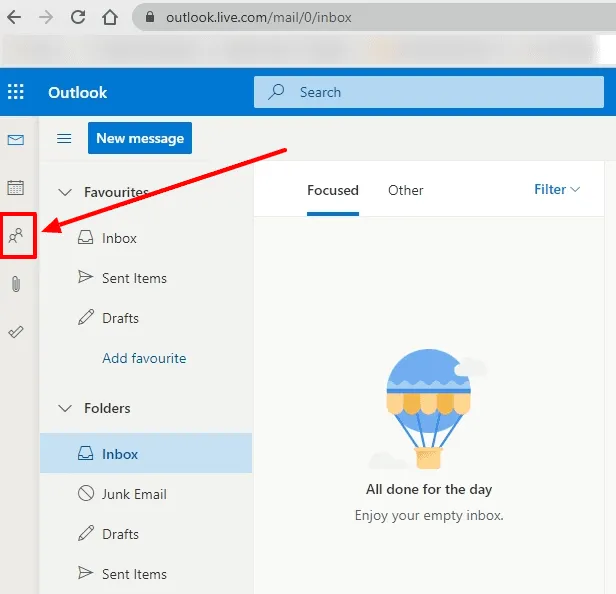
Task: Open the Office app launcher grid
Action: (x=16, y=92)
